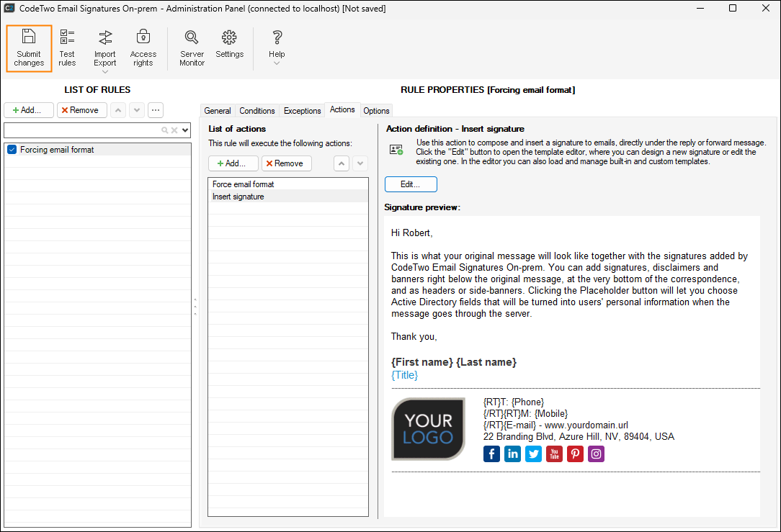Screen dimensions: 781x532
Task: Click the Instagram icon in signature preview
Action: pos(596,454)
